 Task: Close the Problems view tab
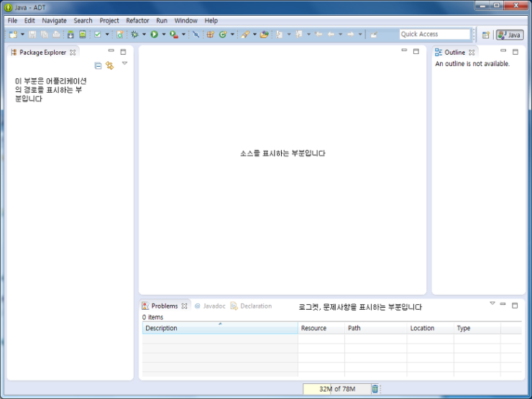coord(184,306)
